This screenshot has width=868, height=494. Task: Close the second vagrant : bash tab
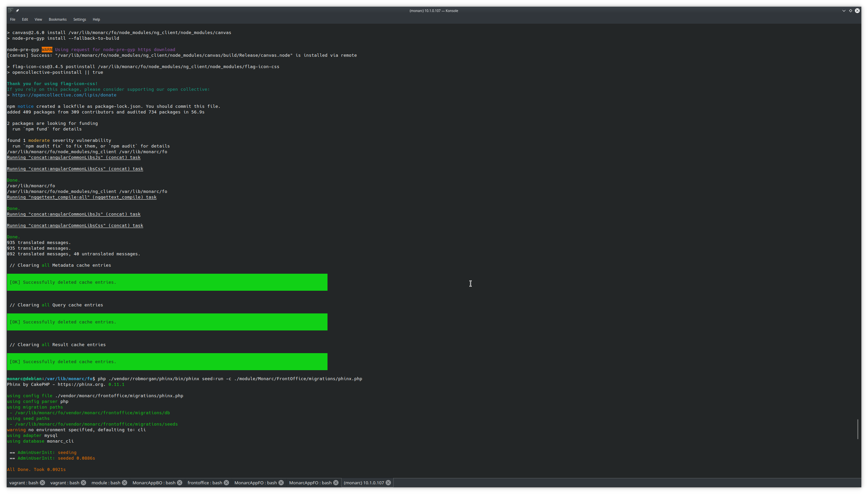(83, 482)
